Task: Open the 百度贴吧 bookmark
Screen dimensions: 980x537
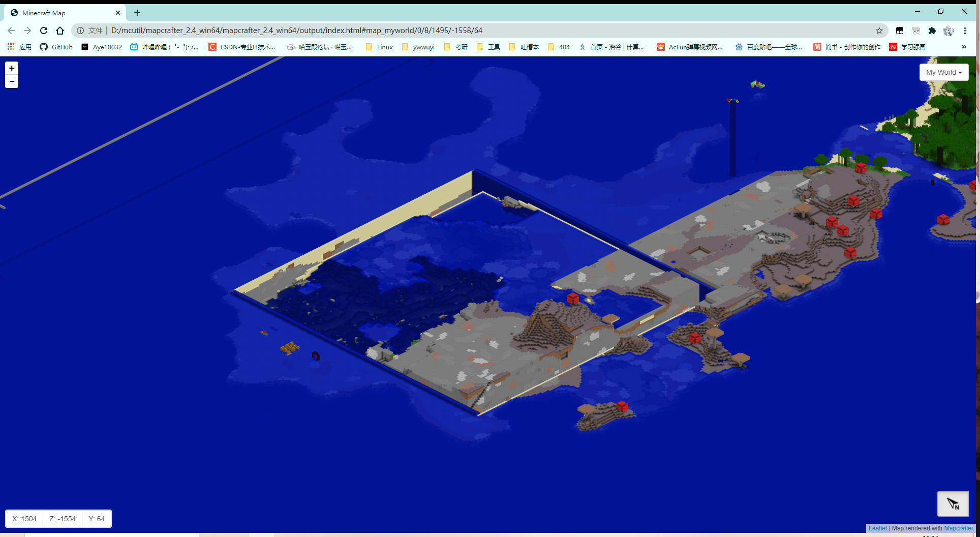Action: 769,47
